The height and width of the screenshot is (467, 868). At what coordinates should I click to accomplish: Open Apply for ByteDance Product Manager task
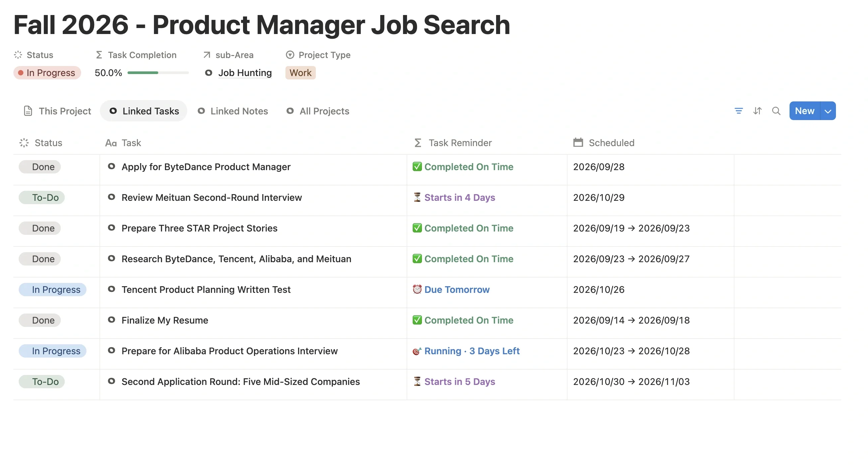pyautogui.click(x=206, y=167)
